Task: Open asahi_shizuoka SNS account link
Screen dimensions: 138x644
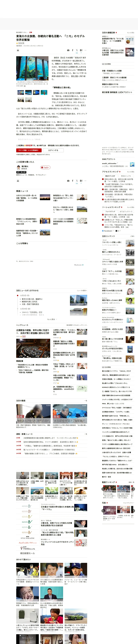Action: click(x=109, y=163)
